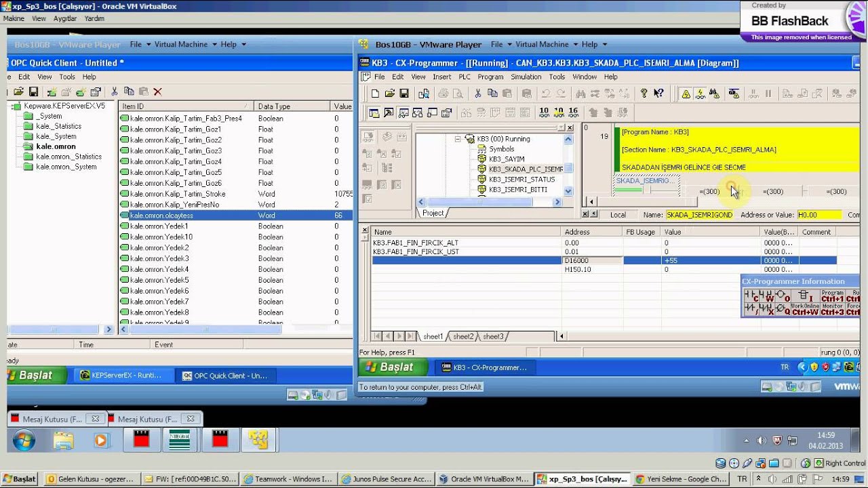Open Tools menu in OPC Quick Client

pyautogui.click(x=66, y=77)
